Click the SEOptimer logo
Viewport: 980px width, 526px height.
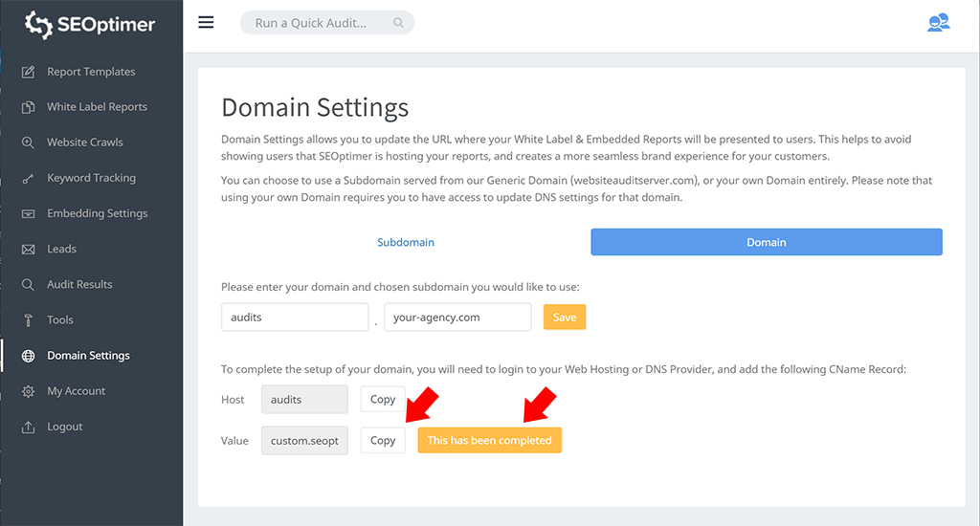[90, 26]
